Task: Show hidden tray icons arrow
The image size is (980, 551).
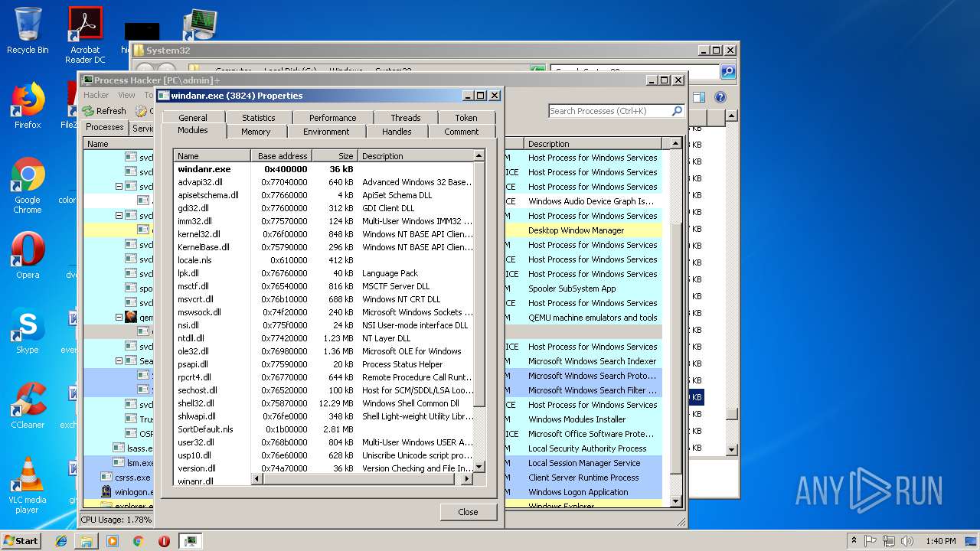Action: 854,541
